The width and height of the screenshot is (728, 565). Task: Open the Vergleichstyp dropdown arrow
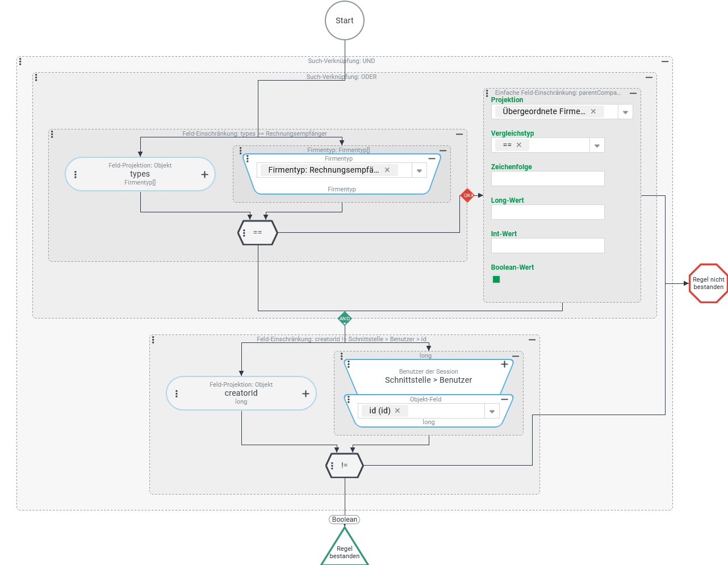pyautogui.click(x=597, y=145)
